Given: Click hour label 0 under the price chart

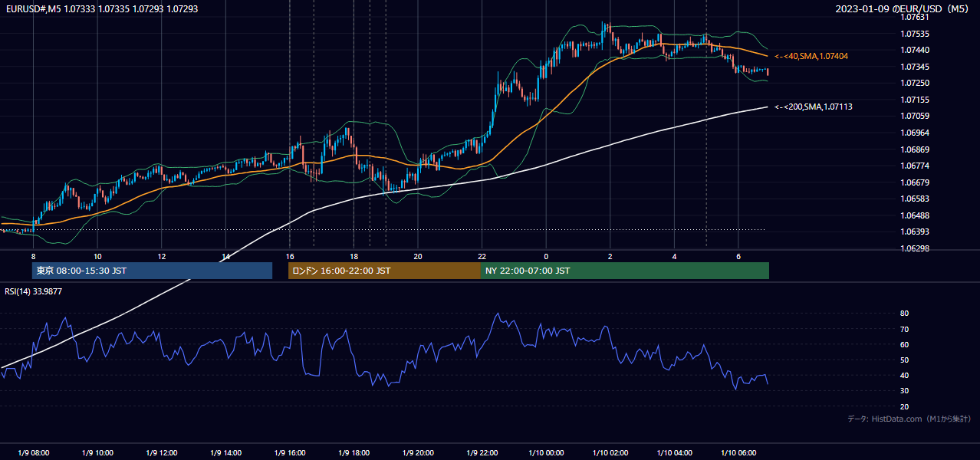Looking at the screenshot, I should 546,256.
